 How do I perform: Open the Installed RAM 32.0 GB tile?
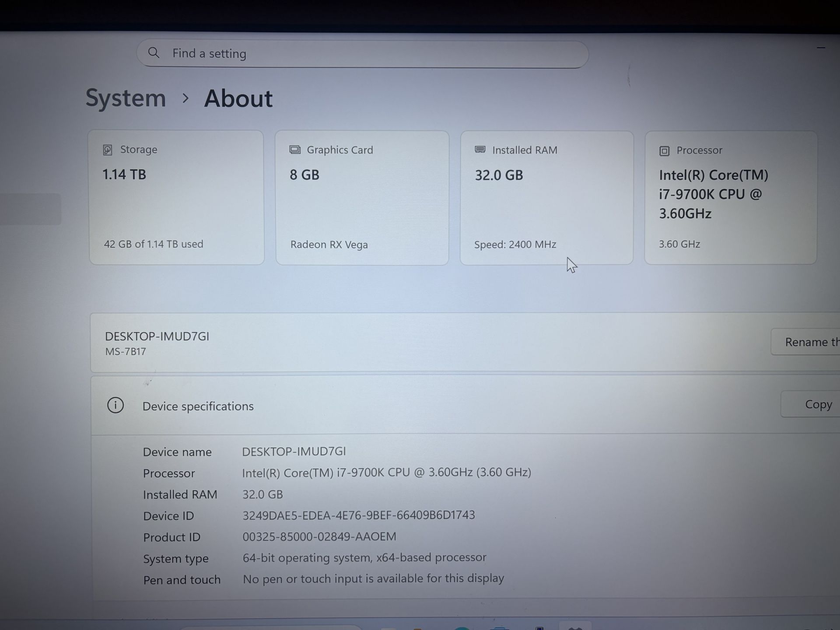[x=546, y=198]
